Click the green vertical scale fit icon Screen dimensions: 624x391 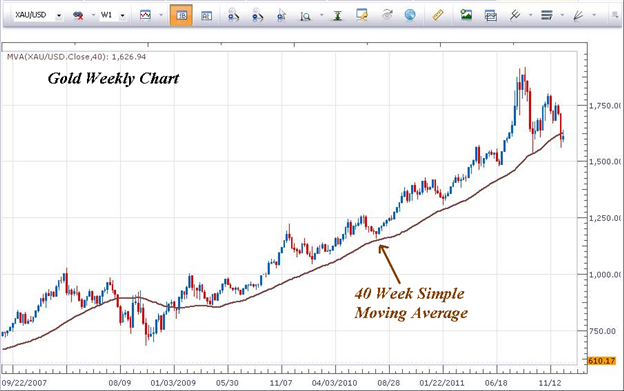(x=337, y=16)
